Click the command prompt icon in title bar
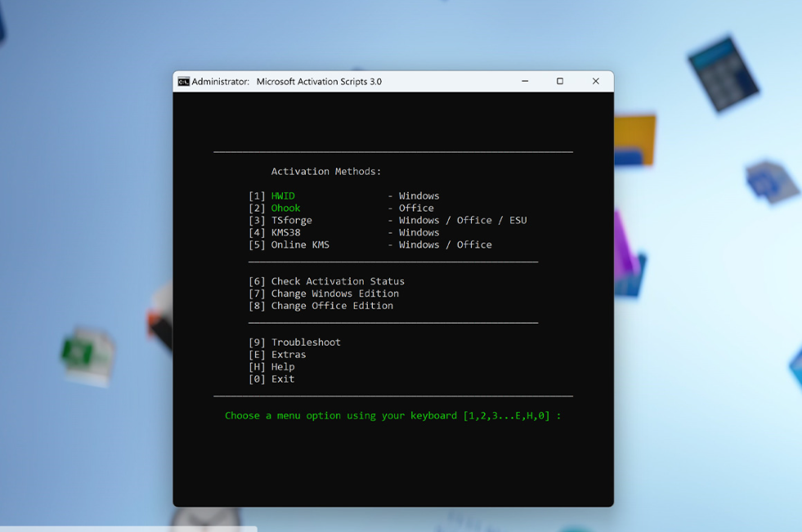802x532 pixels. [x=184, y=82]
